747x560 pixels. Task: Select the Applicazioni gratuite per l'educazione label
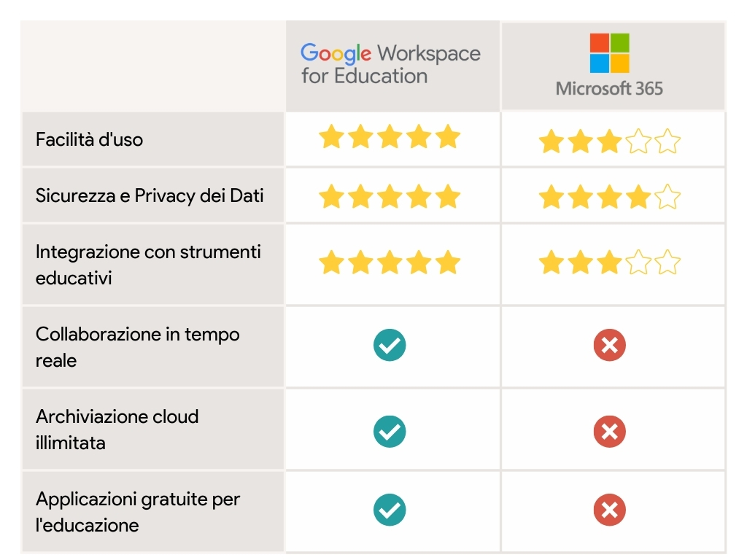coord(137,512)
